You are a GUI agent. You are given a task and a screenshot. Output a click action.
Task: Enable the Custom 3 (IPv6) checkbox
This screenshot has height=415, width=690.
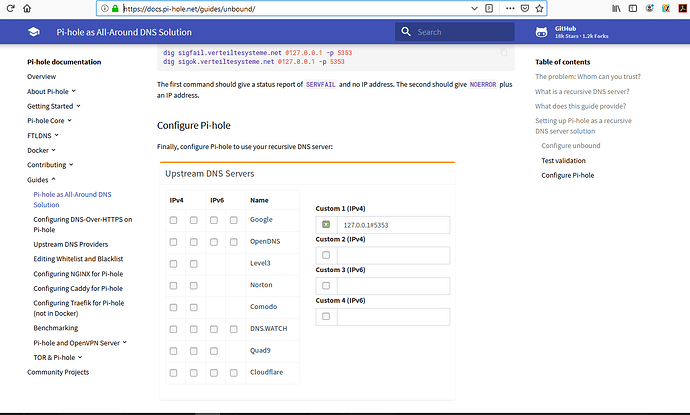click(326, 286)
